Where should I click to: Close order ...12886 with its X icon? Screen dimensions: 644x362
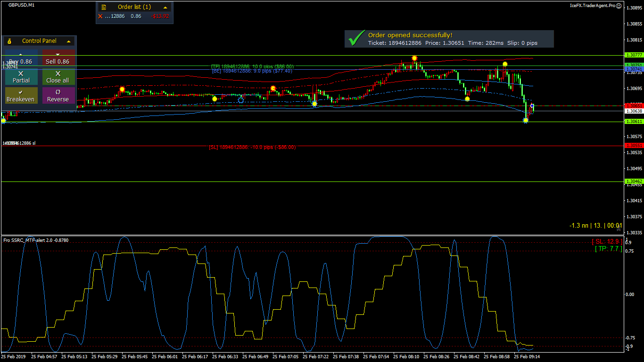(100, 16)
